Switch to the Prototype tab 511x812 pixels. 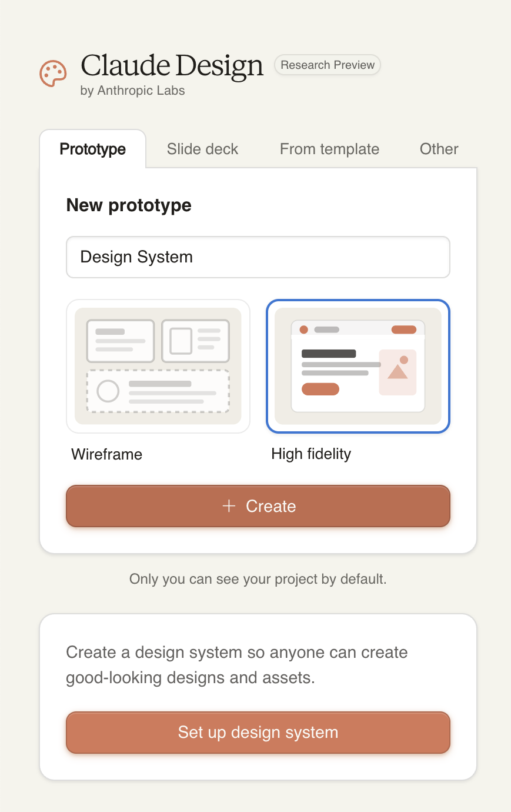pos(93,149)
